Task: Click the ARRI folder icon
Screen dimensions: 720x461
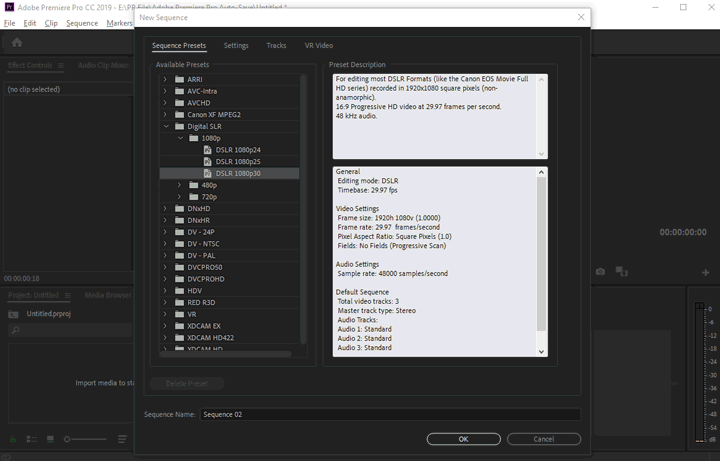Action: coord(180,79)
